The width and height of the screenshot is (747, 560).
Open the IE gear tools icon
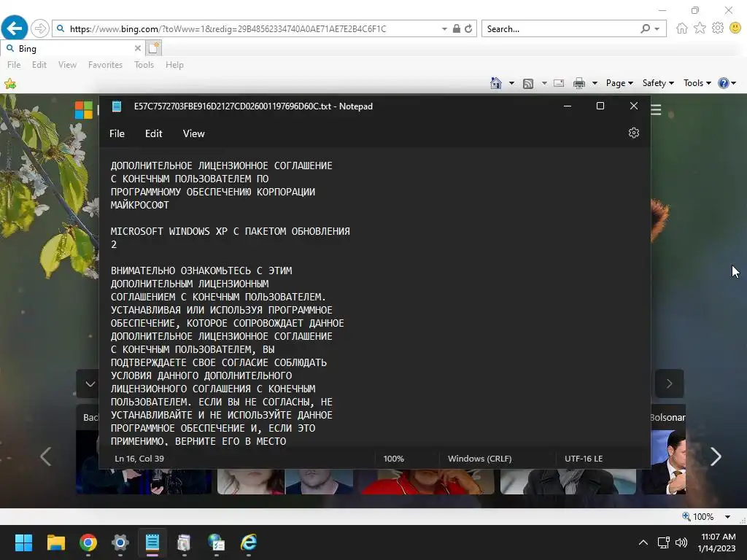(x=718, y=28)
